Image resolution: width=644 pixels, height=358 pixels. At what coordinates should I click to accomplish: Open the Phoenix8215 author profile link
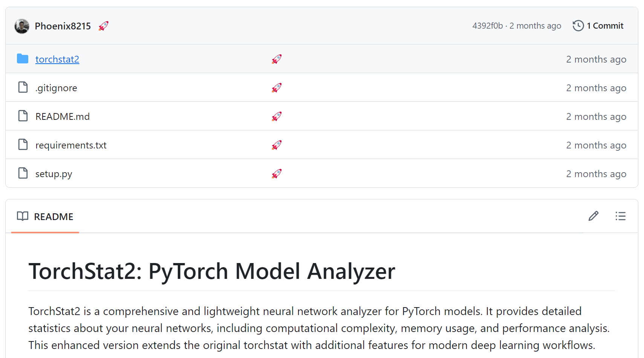(63, 26)
